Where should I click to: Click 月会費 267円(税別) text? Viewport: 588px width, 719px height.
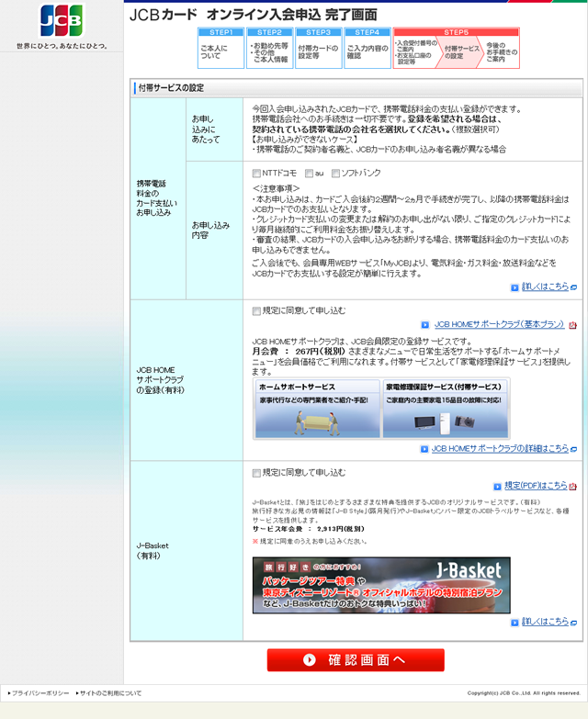click(298, 352)
